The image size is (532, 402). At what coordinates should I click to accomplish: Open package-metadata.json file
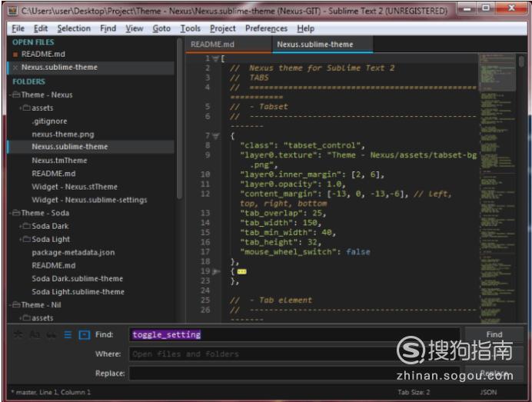pyautogui.click(x=73, y=253)
